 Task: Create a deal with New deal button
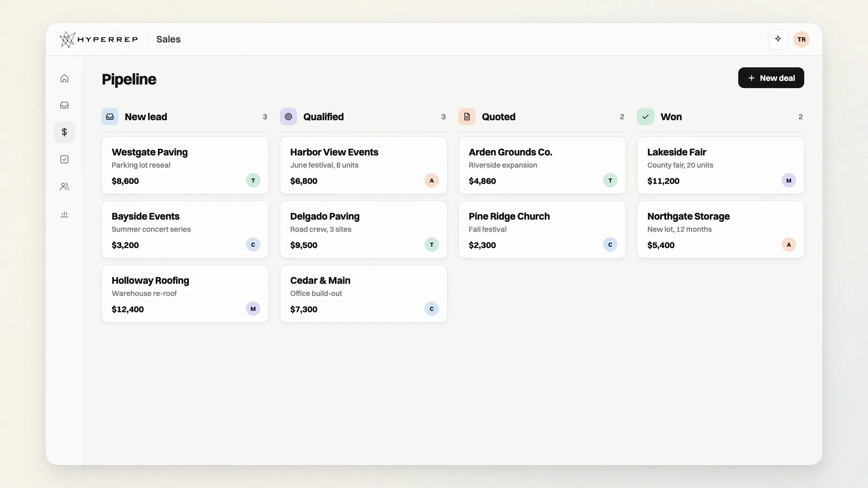tap(771, 78)
